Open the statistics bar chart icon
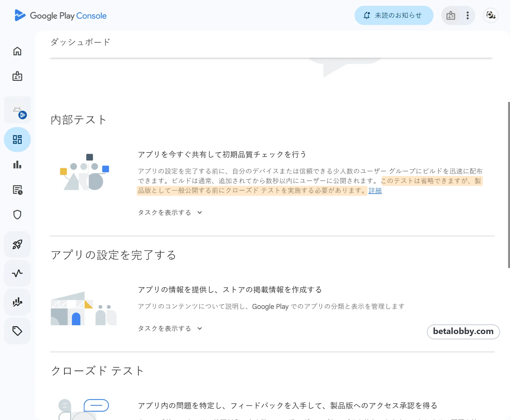This screenshot has height=420, width=510. tap(17, 164)
